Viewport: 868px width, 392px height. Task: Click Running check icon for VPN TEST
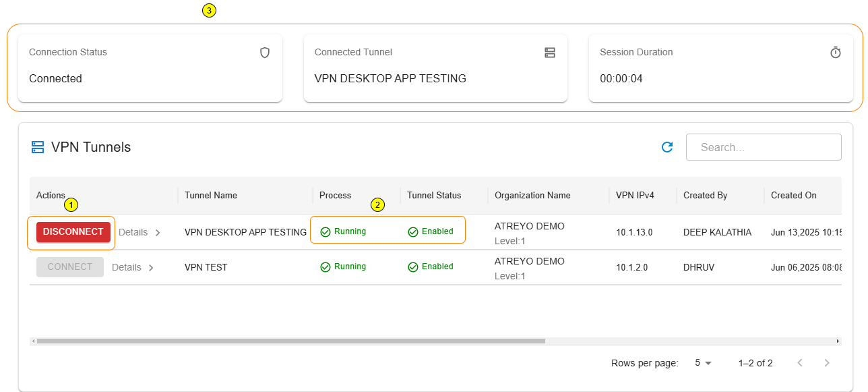(325, 267)
